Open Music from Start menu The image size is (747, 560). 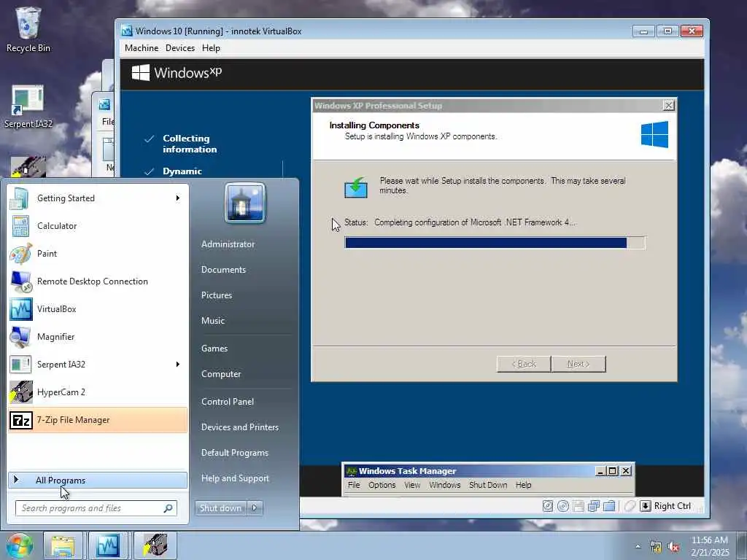212,321
